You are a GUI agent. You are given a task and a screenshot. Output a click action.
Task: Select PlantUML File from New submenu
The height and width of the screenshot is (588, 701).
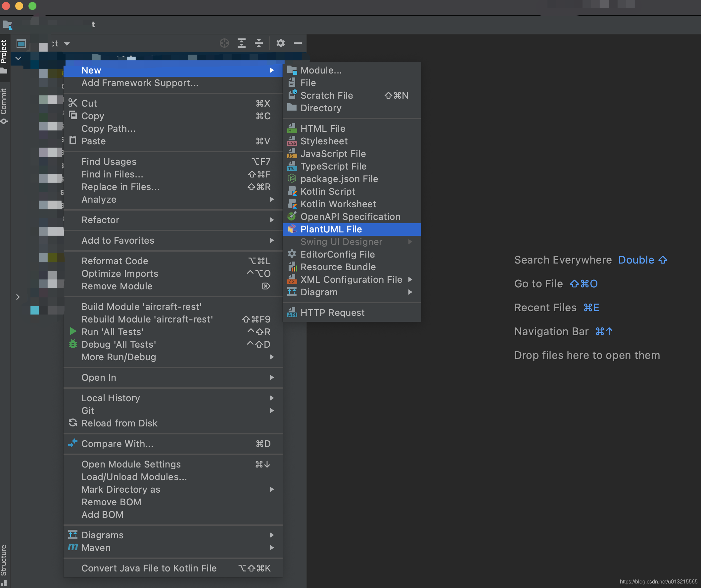pos(331,229)
